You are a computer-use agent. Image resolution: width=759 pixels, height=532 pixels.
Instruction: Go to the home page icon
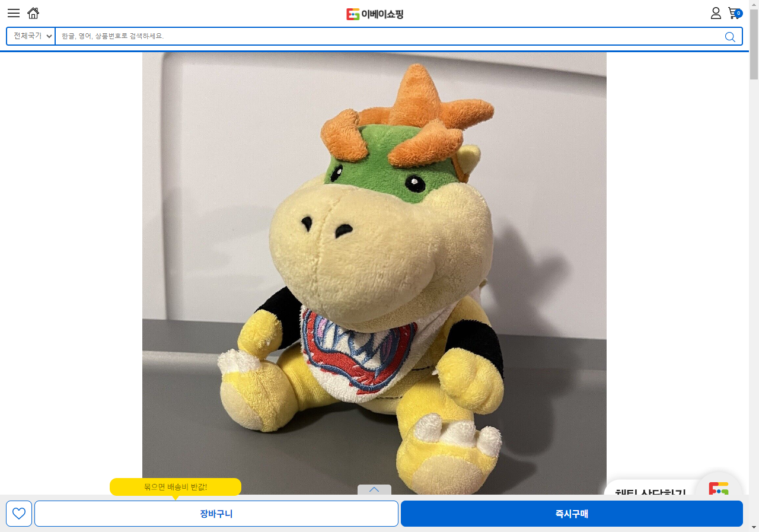33,13
